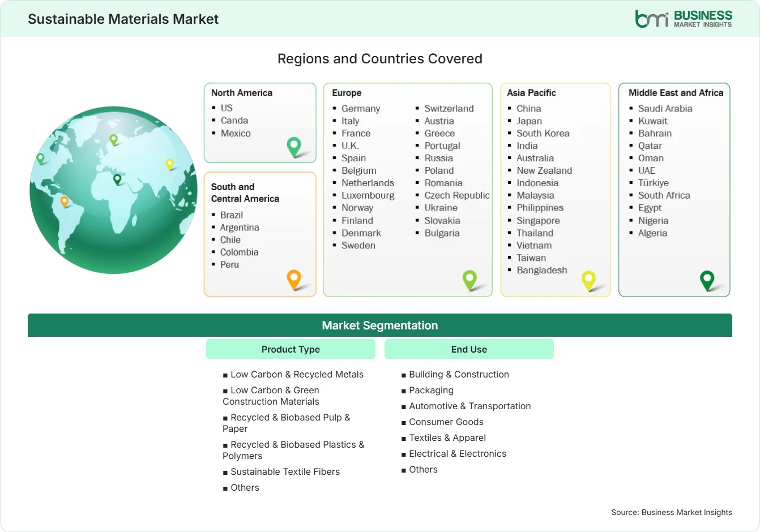The height and width of the screenshot is (532, 760).
Task: Click the Market Segmentation banner
Action: pos(380,325)
